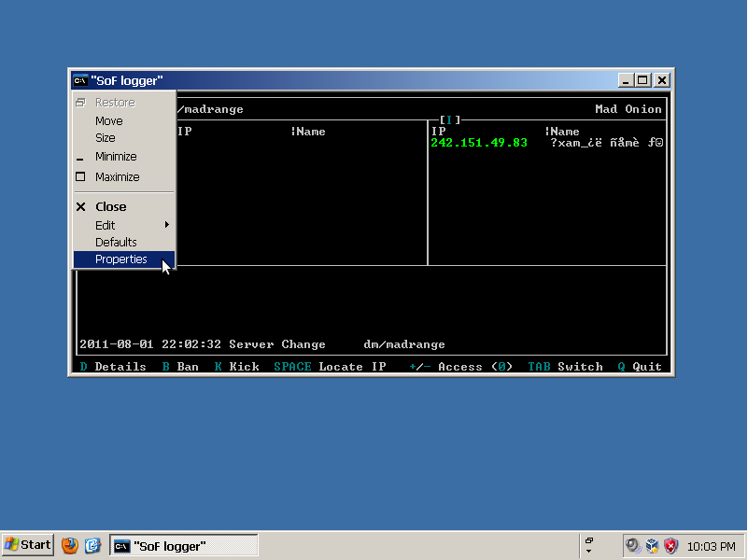Click the 10:03 PM system clock
Viewport: 748px width, 560px height.
(x=712, y=546)
